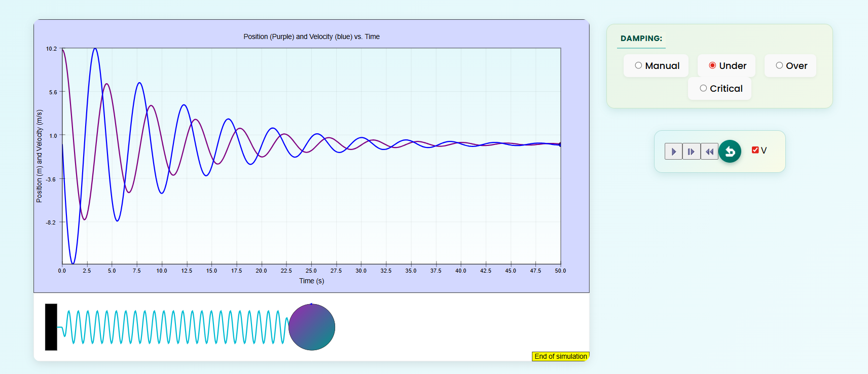The width and height of the screenshot is (868, 374).
Task: Click the 10.2 value on the y-axis
Action: point(51,49)
